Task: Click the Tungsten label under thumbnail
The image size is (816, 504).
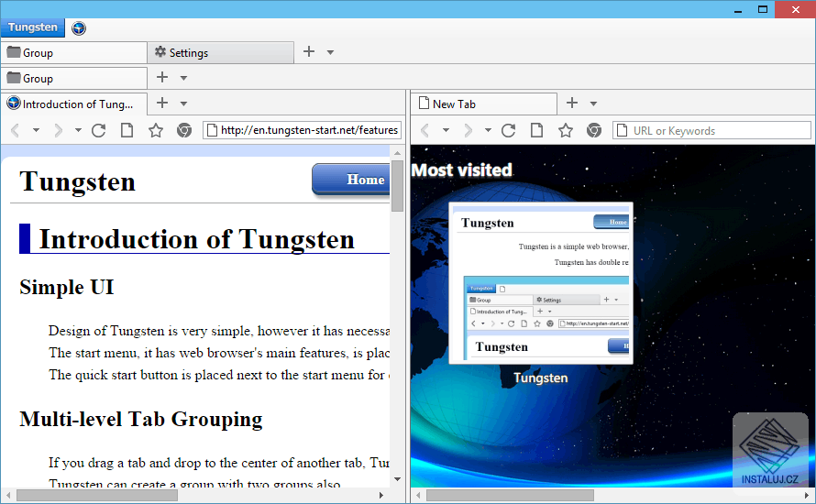Action: coord(541,378)
